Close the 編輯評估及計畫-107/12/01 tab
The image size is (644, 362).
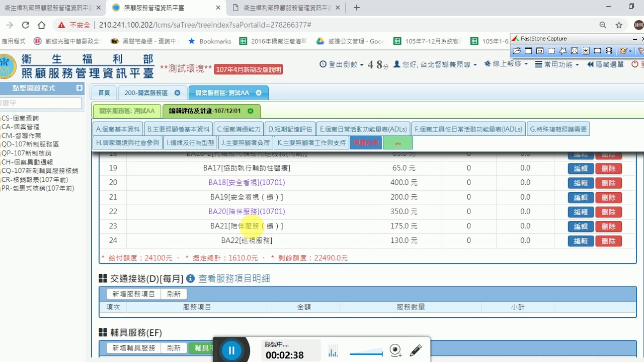tap(251, 111)
